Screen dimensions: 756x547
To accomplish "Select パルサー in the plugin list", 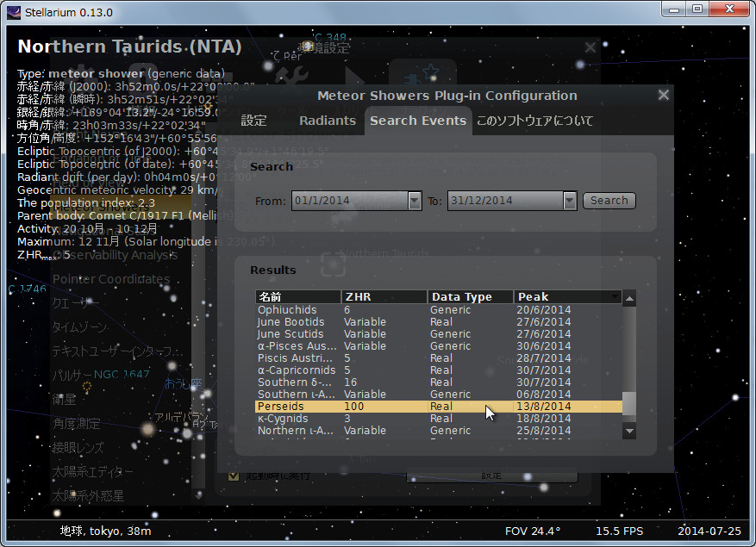I will pos(72,376).
